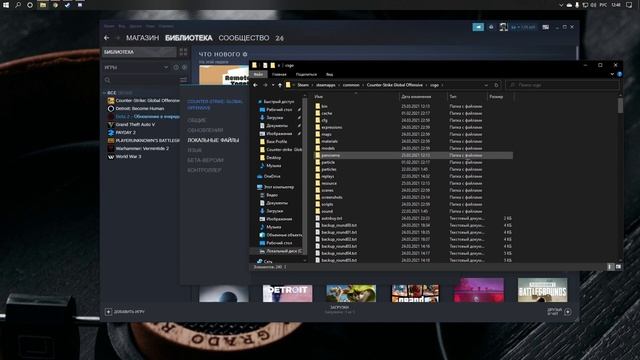Open Steam account name dropdown
This screenshot has width=640, height=360.
pos(523,27)
